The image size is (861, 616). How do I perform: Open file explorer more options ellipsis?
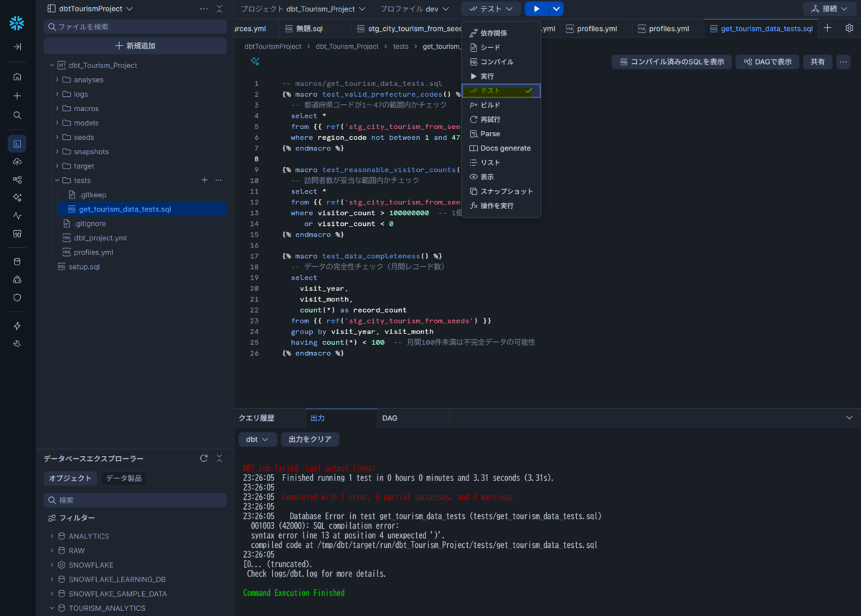(204, 9)
